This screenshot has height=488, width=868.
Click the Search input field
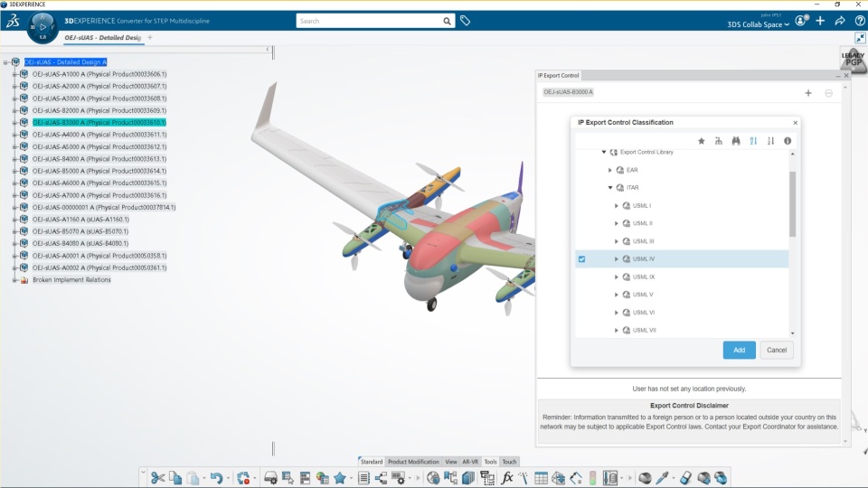pos(369,21)
